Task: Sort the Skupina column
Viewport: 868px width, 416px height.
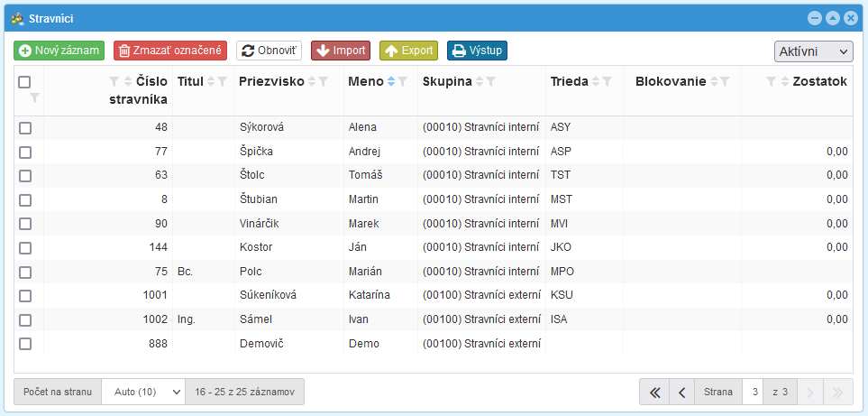Action: point(480,81)
